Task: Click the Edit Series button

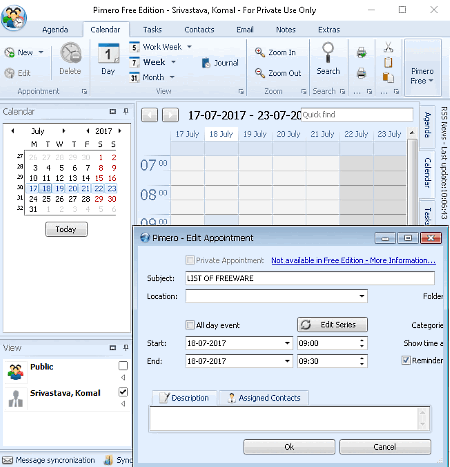Action: click(332, 324)
